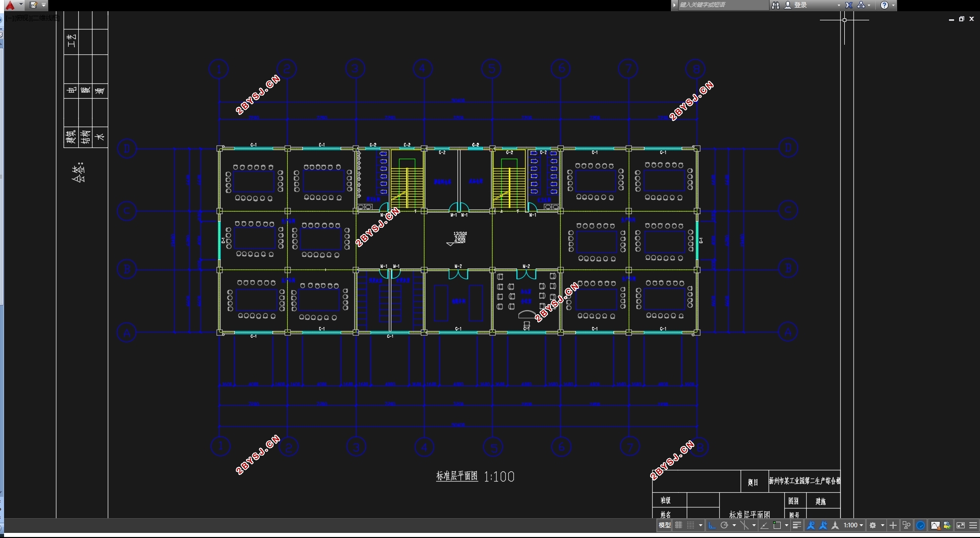Expand the search box arrow at left

click(x=675, y=5)
